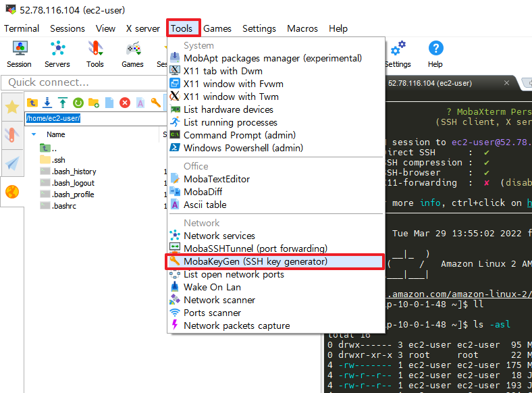Open the Games menu

[x=217, y=28]
